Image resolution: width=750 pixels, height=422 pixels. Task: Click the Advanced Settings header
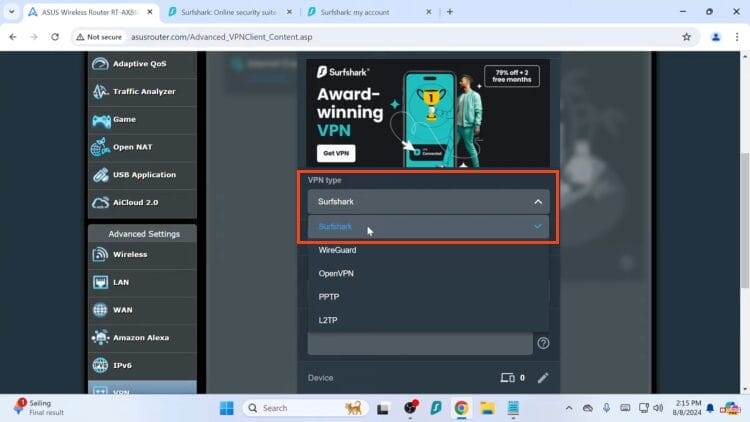(142, 234)
